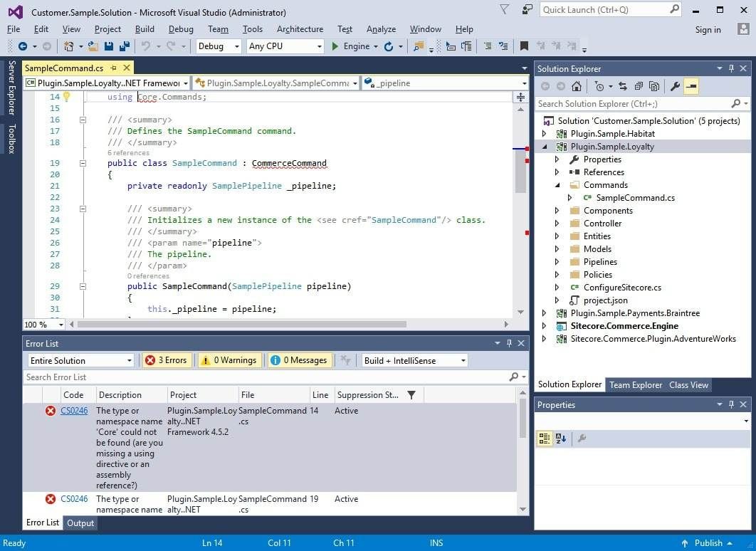Toggle the 0 Warnings filter button

click(229, 360)
